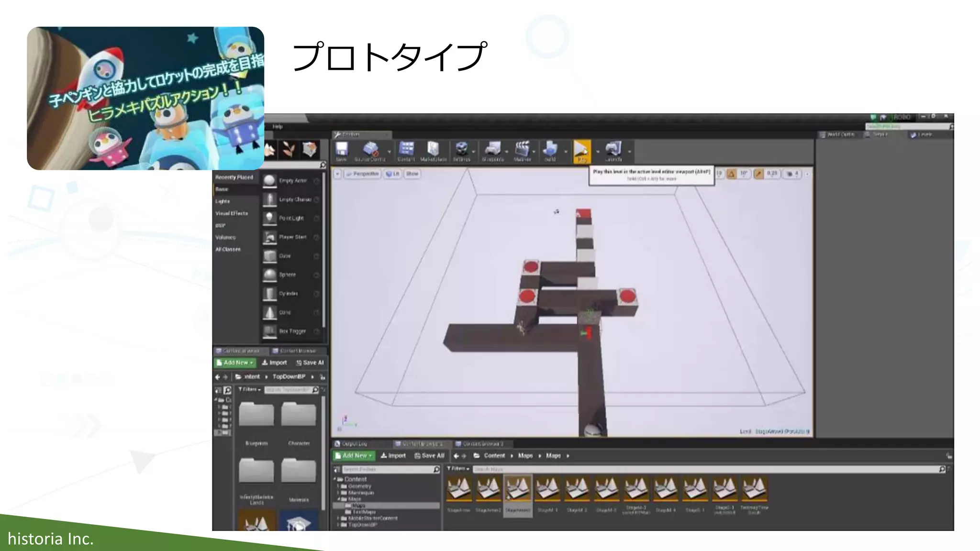
Task: Toggle scale snapping icon in viewport
Action: tap(758, 174)
